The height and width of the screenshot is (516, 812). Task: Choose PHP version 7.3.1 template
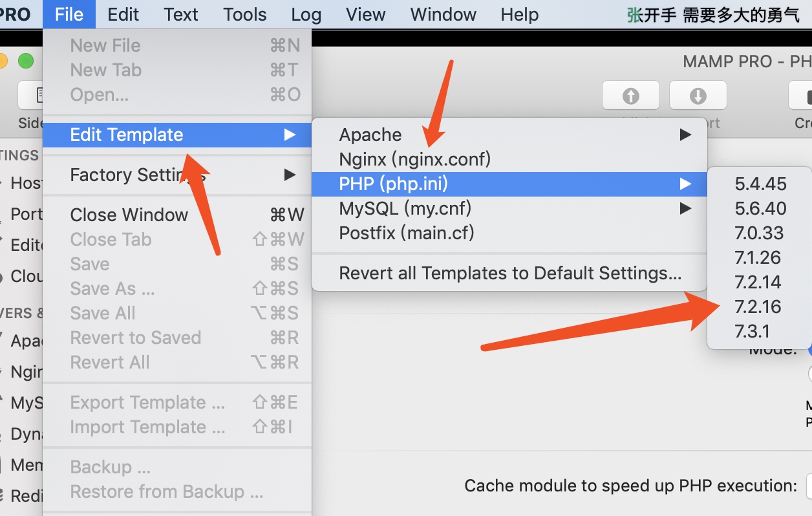click(753, 331)
